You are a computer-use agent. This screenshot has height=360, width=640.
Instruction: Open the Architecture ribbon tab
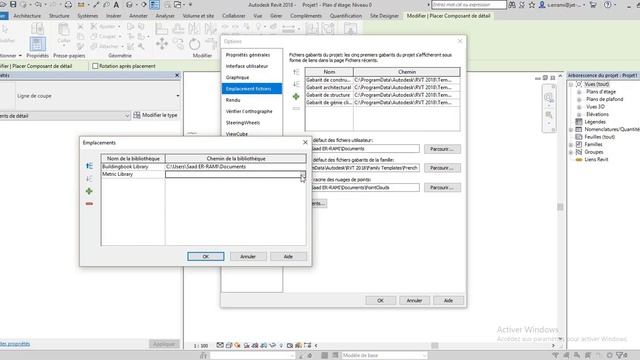pos(27,16)
